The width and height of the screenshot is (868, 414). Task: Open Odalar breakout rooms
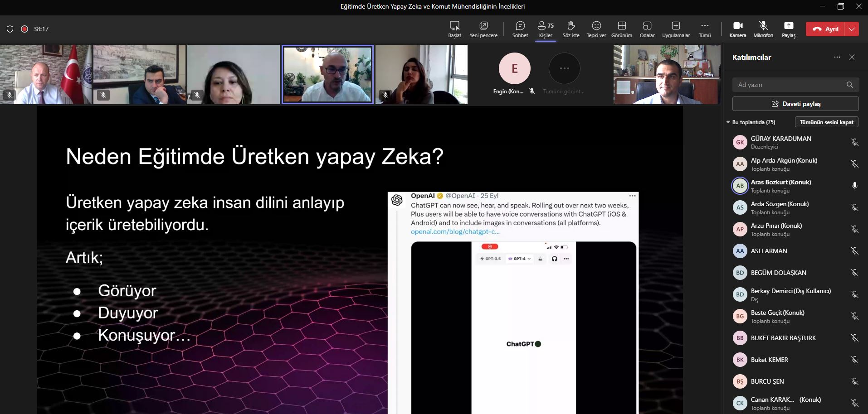click(647, 29)
